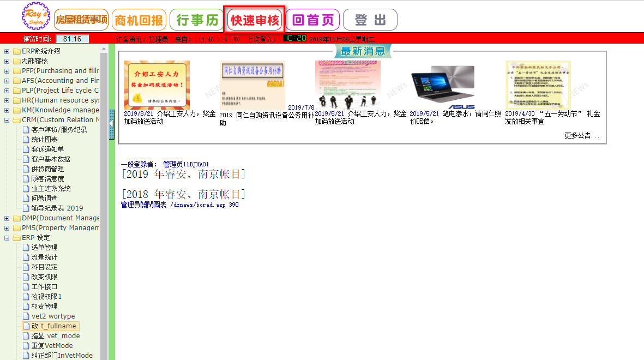Open the 行事历 calendar tab
This screenshot has height=360, width=644.
(197, 20)
